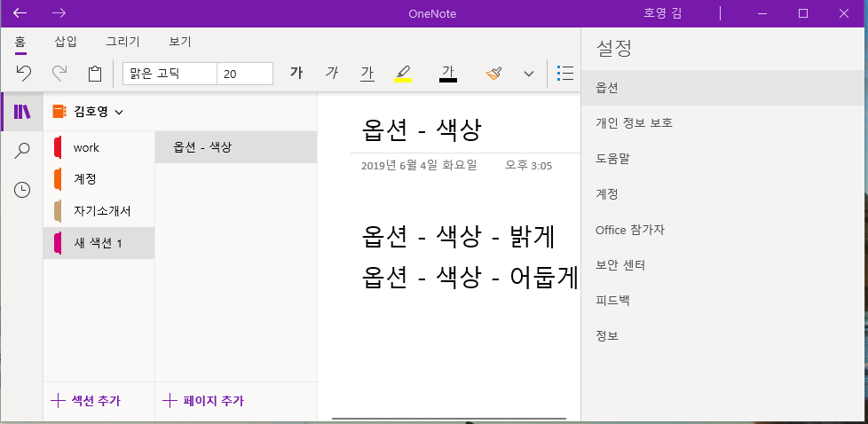Expand more formatting options chevron

coord(529,74)
